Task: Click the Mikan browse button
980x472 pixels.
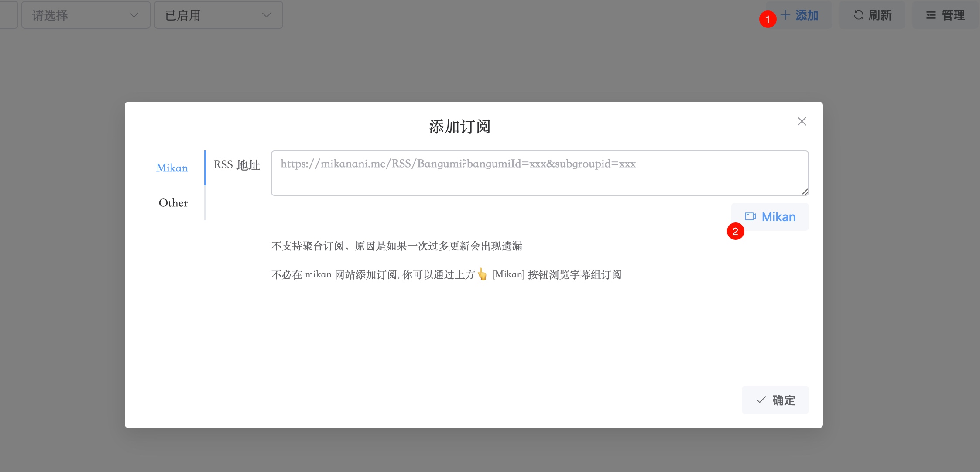Action: click(770, 216)
